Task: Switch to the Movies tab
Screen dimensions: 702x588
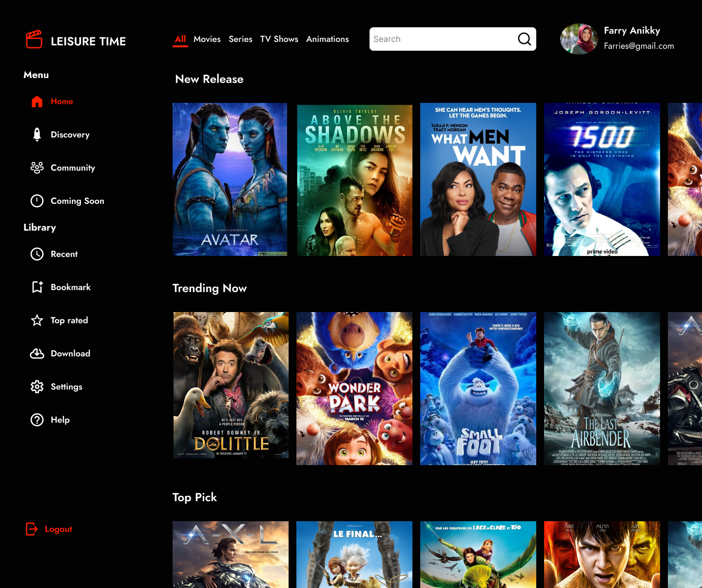Action: pyautogui.click(x=207, y=39)
